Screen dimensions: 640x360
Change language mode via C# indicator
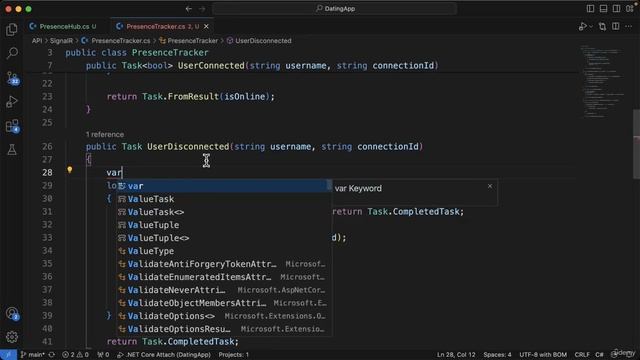[x=599, y=355]
